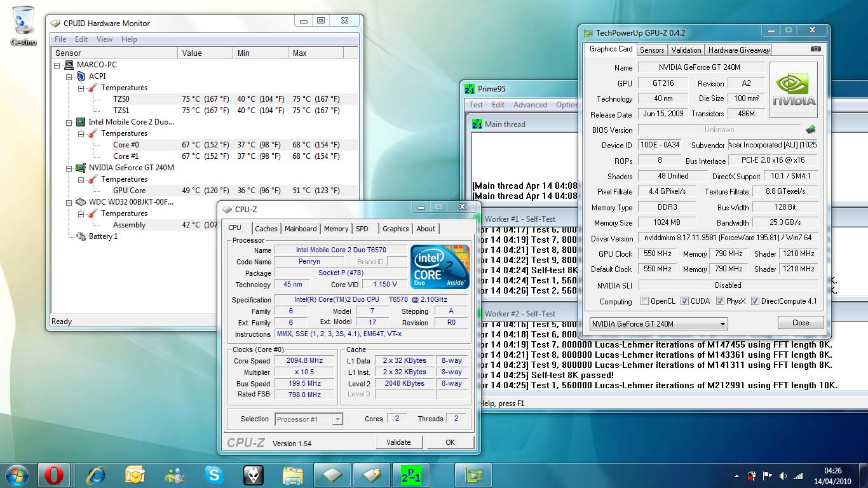
Task: Show hidden system tray icons arrow
Action: (x=738, y=475)
